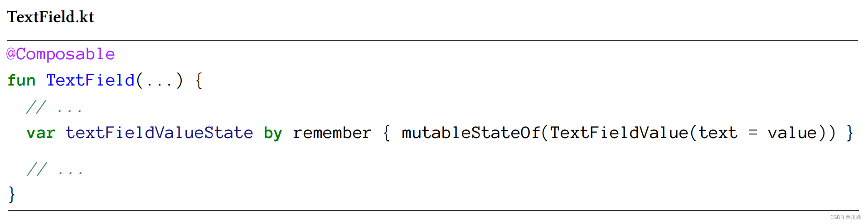Click the mutableStateOf function call
This screenshot has height=224, width=868.
click(x=470, y=133)
